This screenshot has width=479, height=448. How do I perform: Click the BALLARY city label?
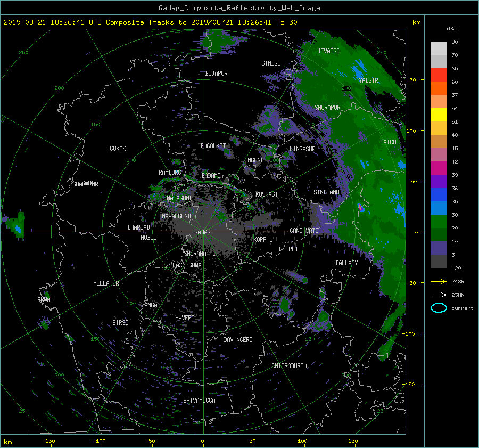click(x=346, y=263)
